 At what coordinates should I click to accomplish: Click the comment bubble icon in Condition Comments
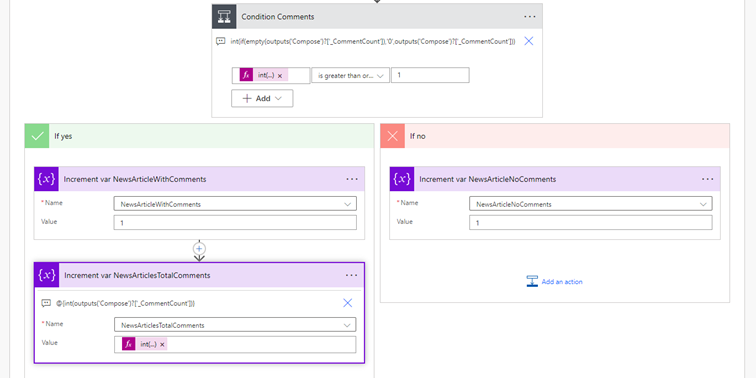tap(220, 41)
